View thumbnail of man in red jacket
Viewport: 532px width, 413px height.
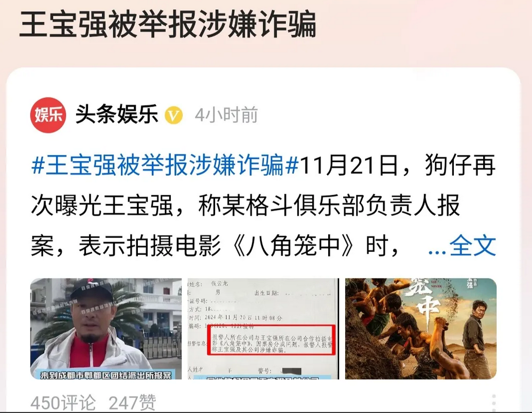click(106, 329)
